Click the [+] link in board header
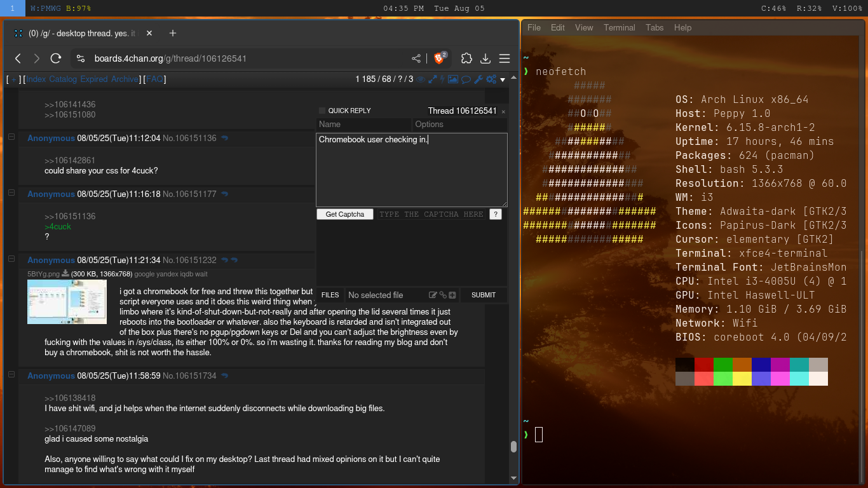 pos(13,79)
